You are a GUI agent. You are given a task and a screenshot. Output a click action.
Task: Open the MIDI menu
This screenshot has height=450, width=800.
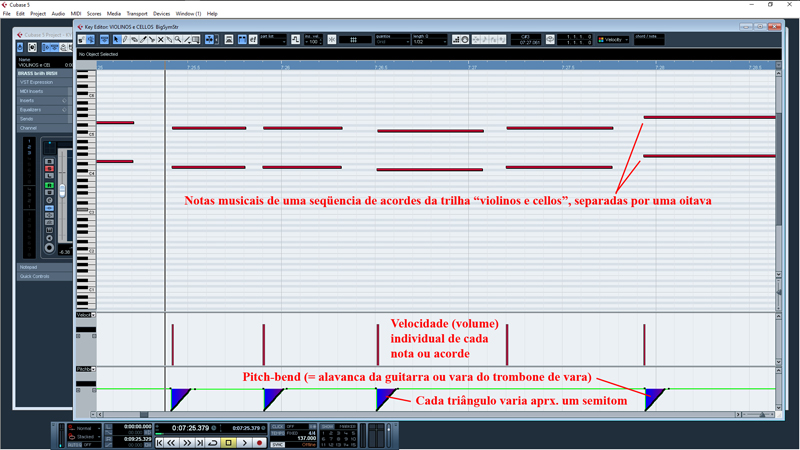click(x=76, y=14)
